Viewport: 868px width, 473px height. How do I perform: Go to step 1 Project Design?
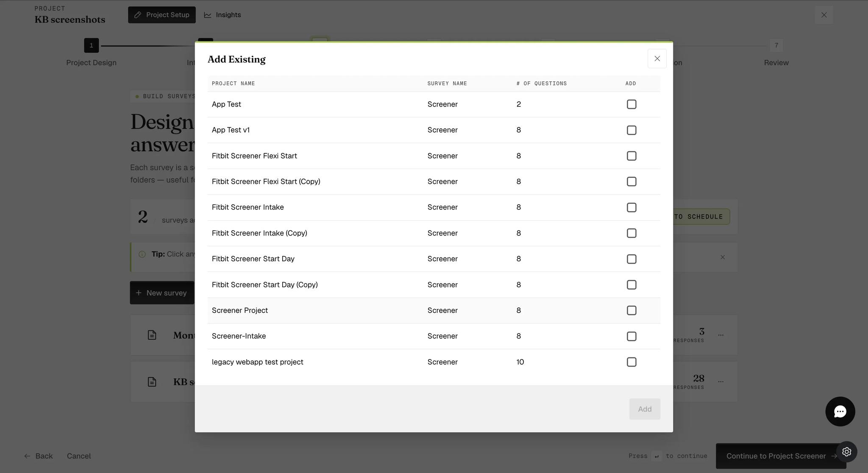(91, 45)
